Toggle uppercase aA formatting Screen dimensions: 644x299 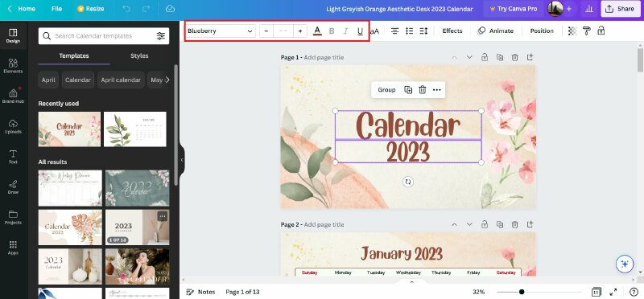point(374,31)
